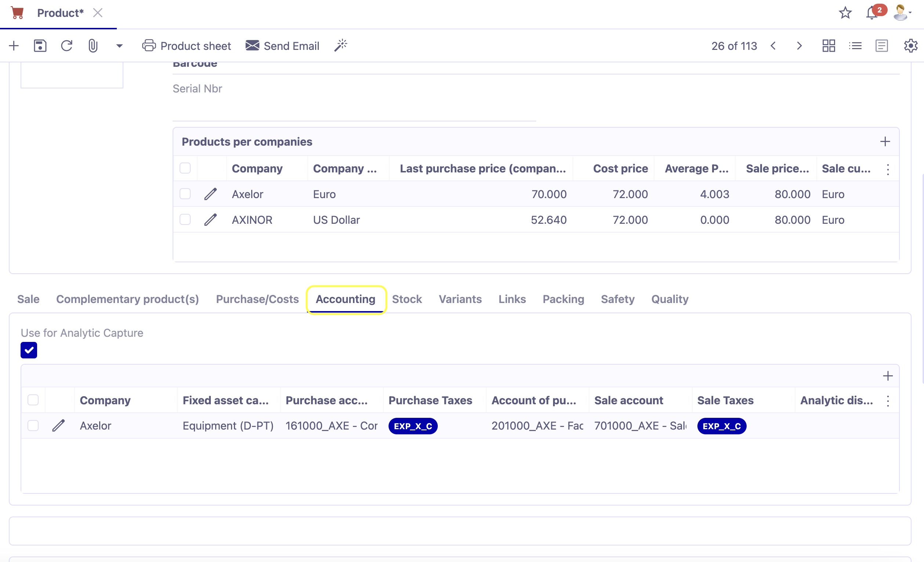Switch to grid card view
This screenshot has height=562, width=924.
[x=829, y=45]
